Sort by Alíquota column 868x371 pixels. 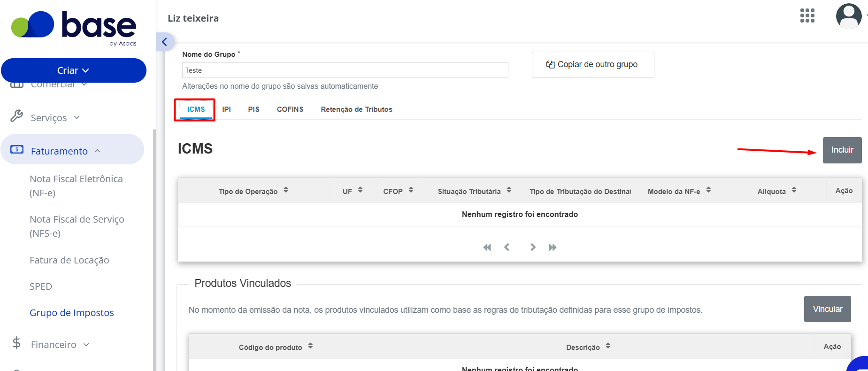[794, 190]
